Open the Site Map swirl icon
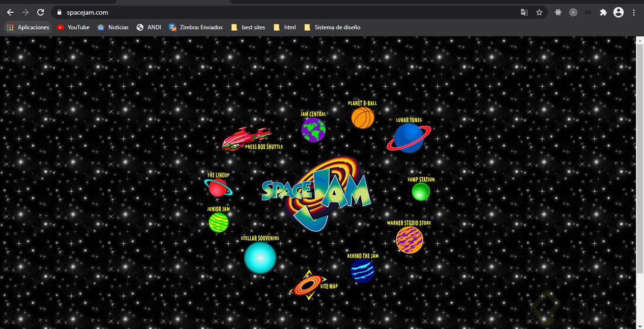Image resolution: width=644 pixels, height=329 pixels. (x=308, y=285)
